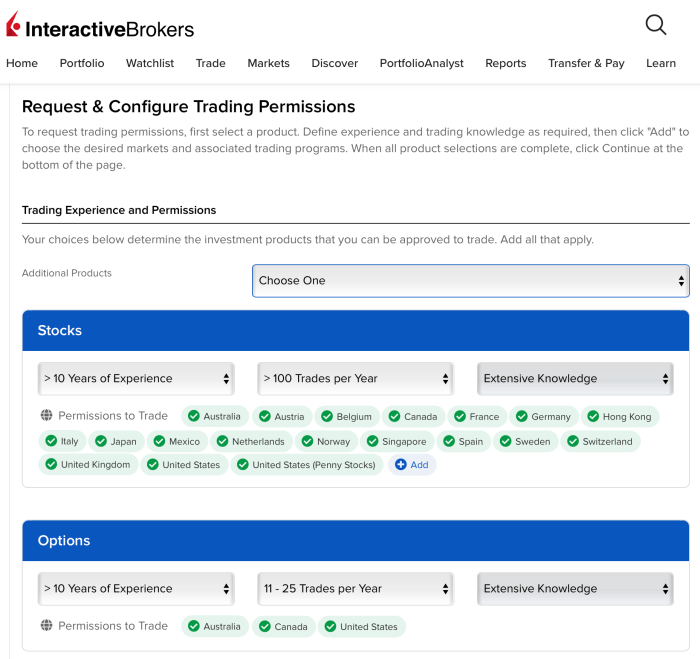Open Stocks years of experience dropdown
Screen dimensions: 700x659
tap(136, 379)
